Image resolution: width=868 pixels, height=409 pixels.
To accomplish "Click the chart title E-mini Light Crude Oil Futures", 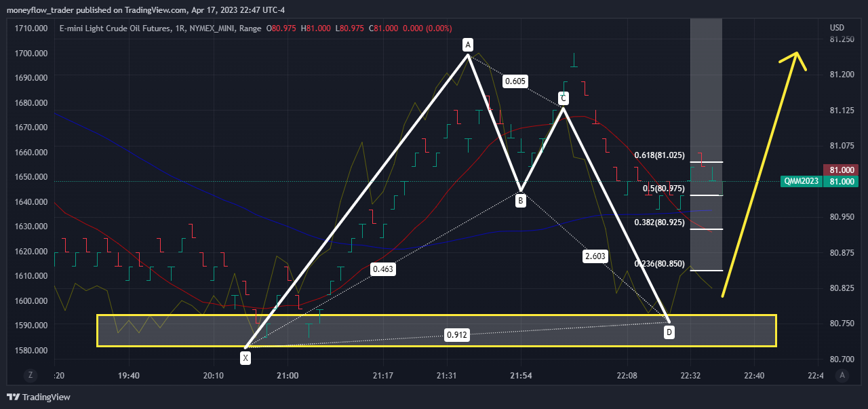I will click(115, 28).
